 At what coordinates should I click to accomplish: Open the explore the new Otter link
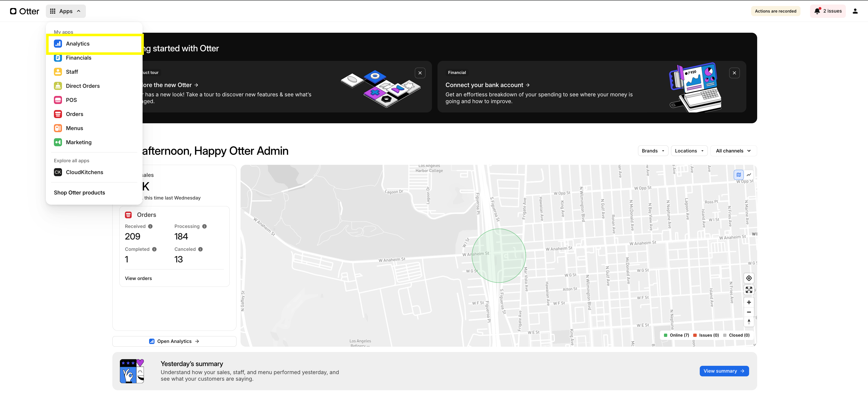170,85
